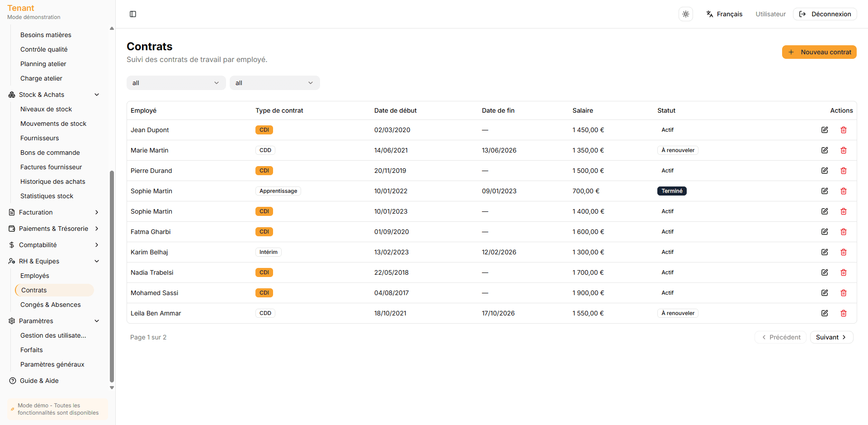Open Fournisseurs page
The height and width of the screenshot is (425, 868).
click(40, 138)
